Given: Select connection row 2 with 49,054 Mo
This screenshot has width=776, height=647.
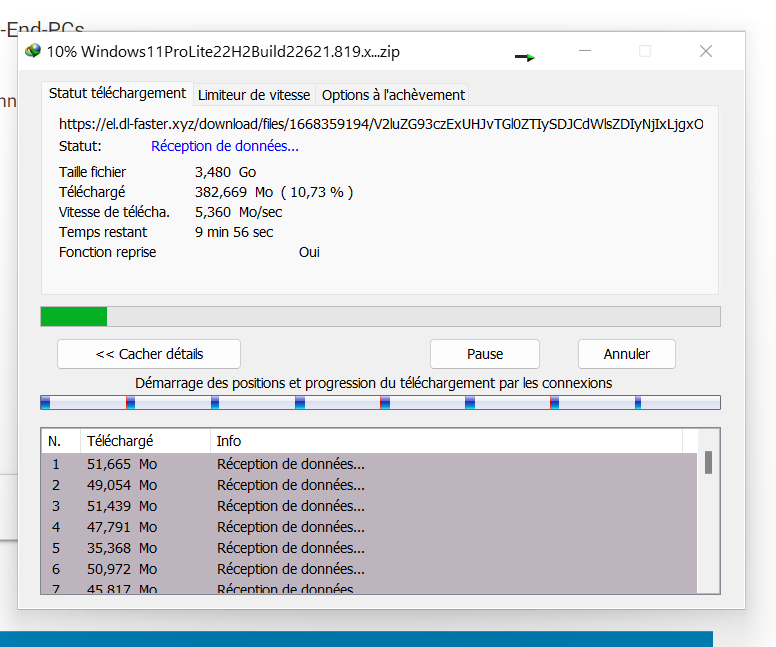Looking at the screenshot, I should tap(369, 485).
